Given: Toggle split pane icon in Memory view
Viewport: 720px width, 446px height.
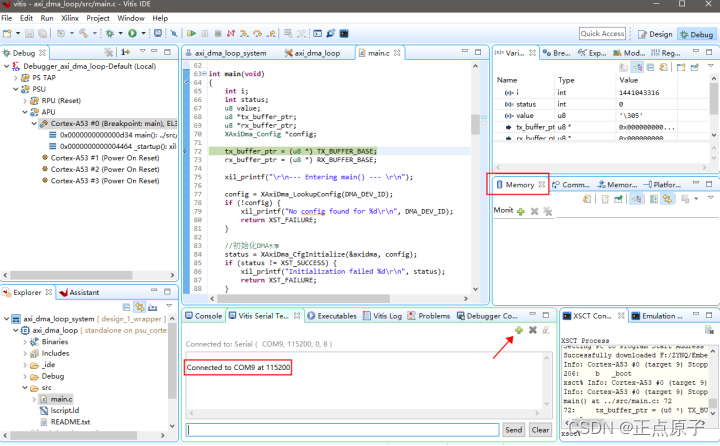Looking at the screenshot, I should (653, 199).
